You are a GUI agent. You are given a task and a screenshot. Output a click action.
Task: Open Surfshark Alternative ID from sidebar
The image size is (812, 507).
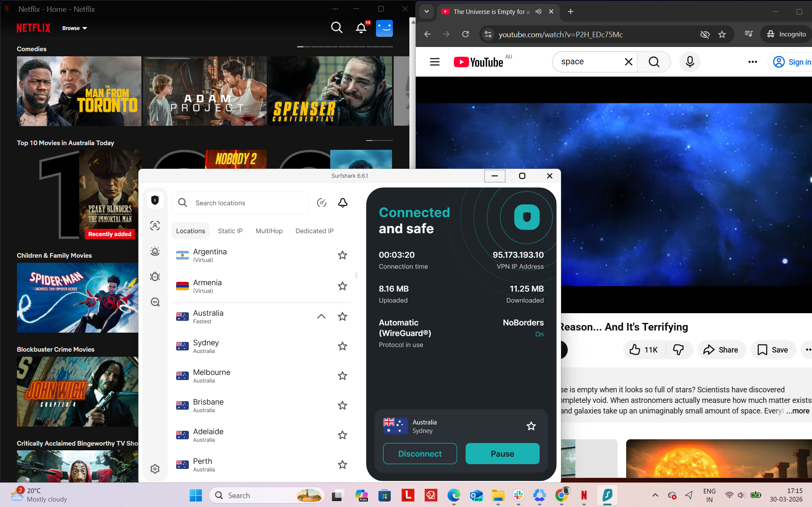155,226
